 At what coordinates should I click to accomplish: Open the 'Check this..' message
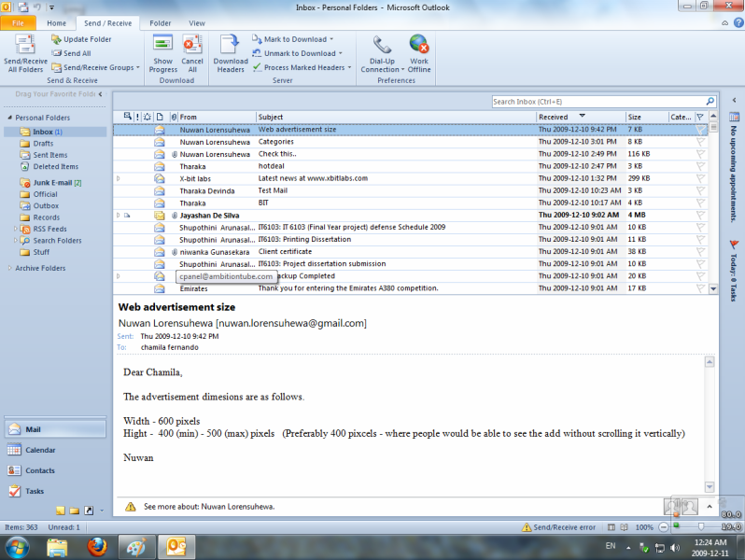click(411, 154)
